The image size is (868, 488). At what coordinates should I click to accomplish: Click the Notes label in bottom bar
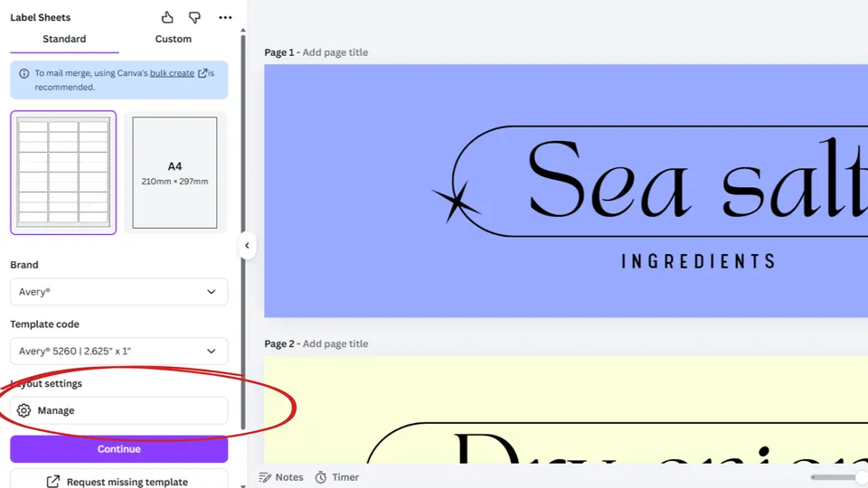pyautogui.click(x=289, y=477)
